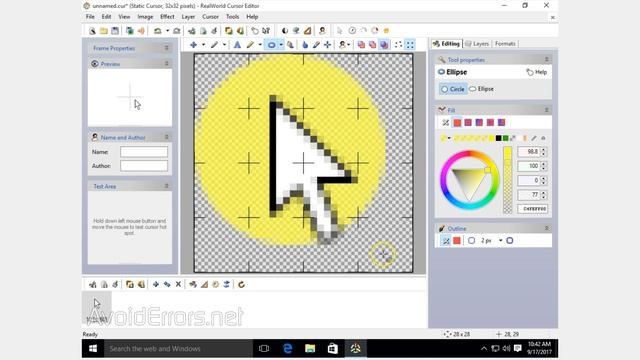
Task: Switch to the Layers tab
Action: click(x=477, y=44)
